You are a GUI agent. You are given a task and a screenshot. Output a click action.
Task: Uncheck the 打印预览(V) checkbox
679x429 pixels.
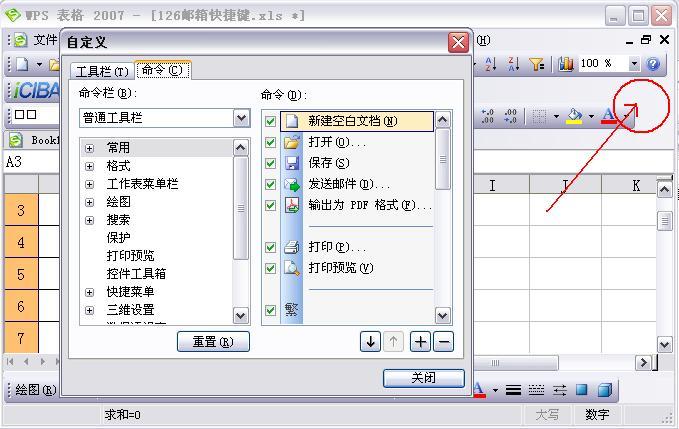(x=270, y=268)
